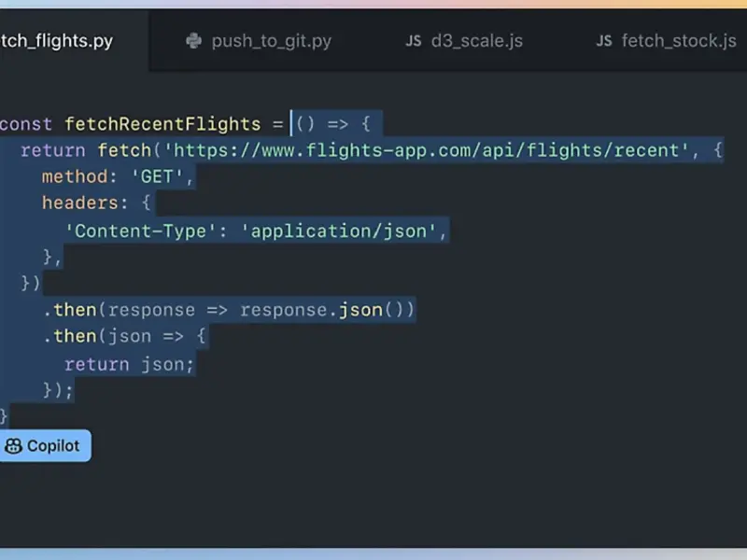Click the method key in code
The width and height of the screenshot is (747, 560).
coord(75,177)
